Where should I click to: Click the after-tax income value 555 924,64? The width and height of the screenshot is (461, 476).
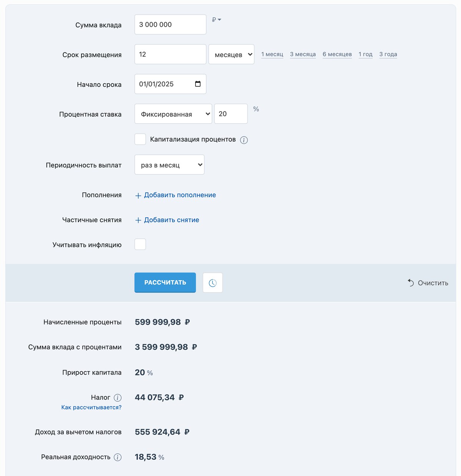click(162, 432)
